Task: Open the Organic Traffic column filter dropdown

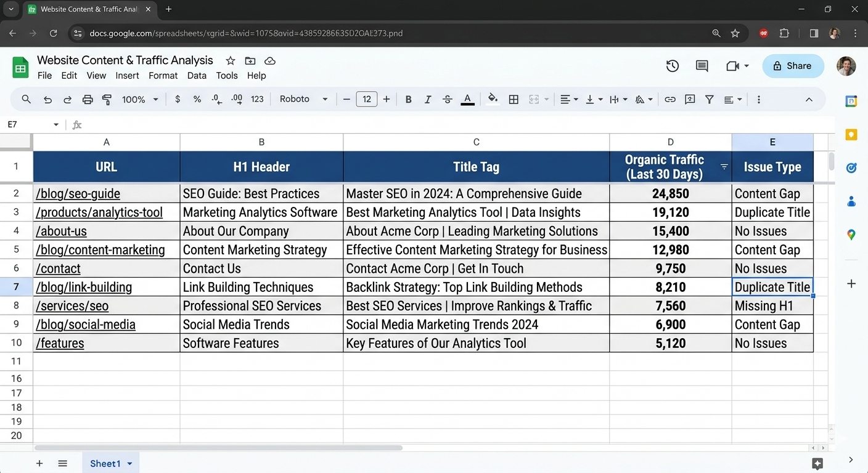Action: (x=723, y=167)
